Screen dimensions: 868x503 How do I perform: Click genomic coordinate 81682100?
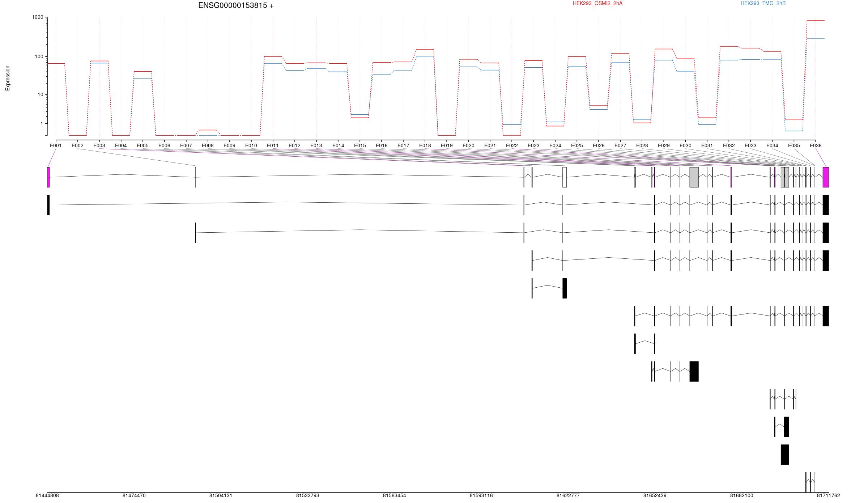741,495
